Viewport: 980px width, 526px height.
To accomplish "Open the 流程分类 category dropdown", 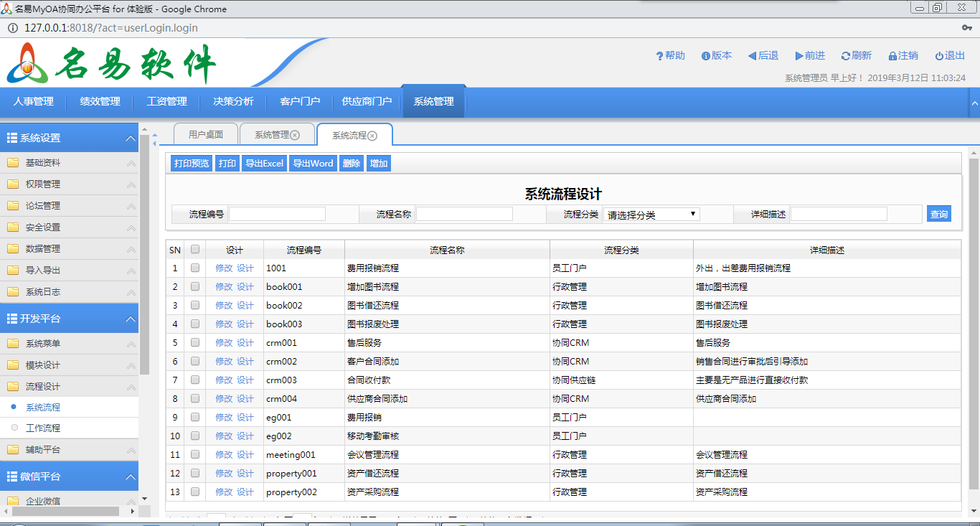I will [651, 214].
